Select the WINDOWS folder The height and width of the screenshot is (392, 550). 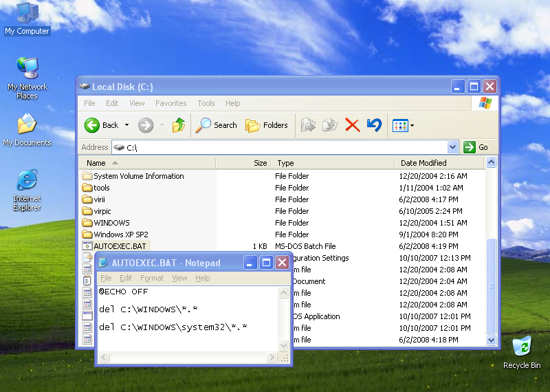click(106, 223)
